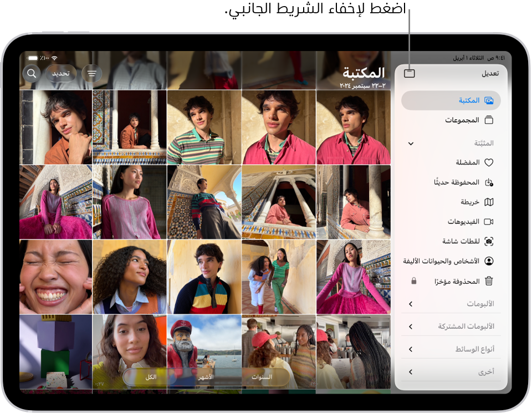The image size is (532, 413).
Task: Tap the status bar time ٩:٤١ ص
Action: pyautogui.click(x=495, y=58)
